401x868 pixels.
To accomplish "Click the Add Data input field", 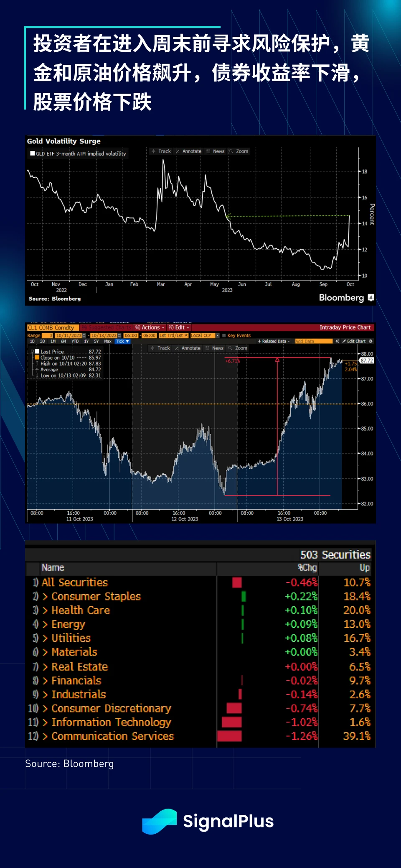I will tap(313, 341).
